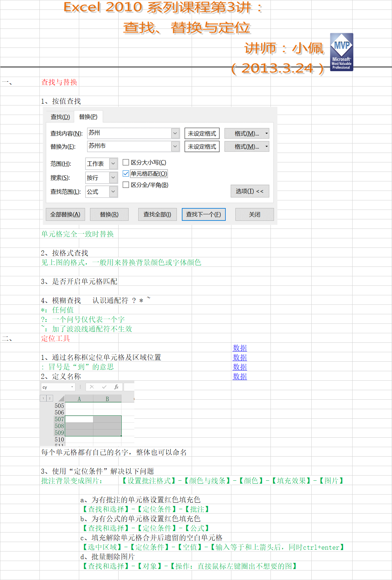Screen dimensions: 392x580
Task: Select row header 506
Action: point(59,412)
